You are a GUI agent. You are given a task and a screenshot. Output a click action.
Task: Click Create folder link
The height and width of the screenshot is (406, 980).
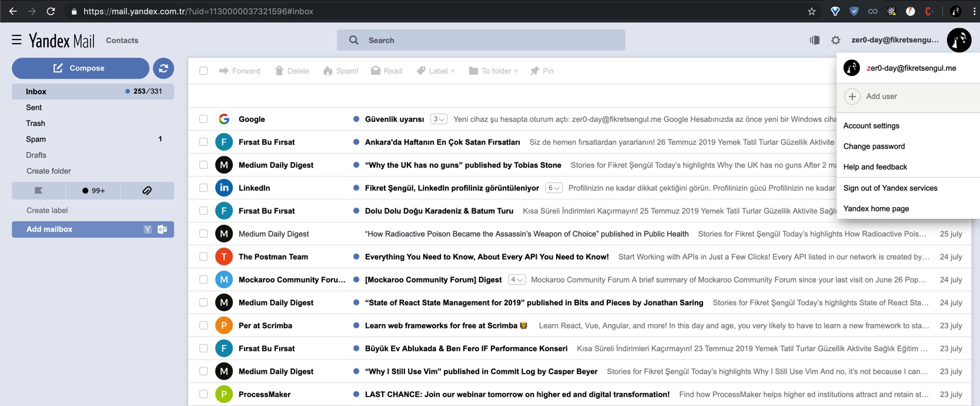49,171
